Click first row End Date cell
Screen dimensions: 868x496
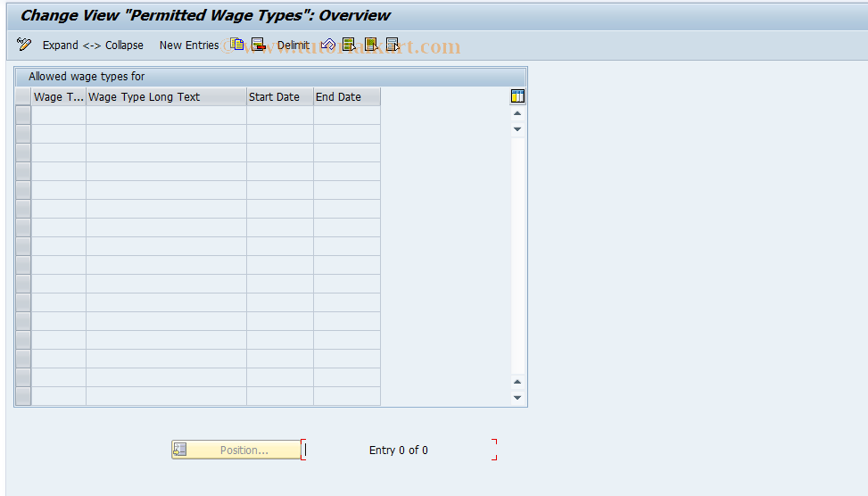pos(347,115)
